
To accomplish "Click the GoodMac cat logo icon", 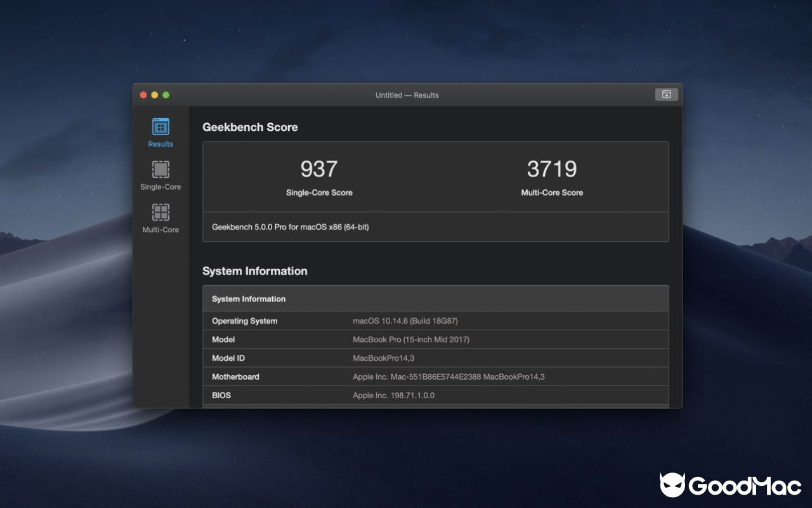I will tap(674, 486).
